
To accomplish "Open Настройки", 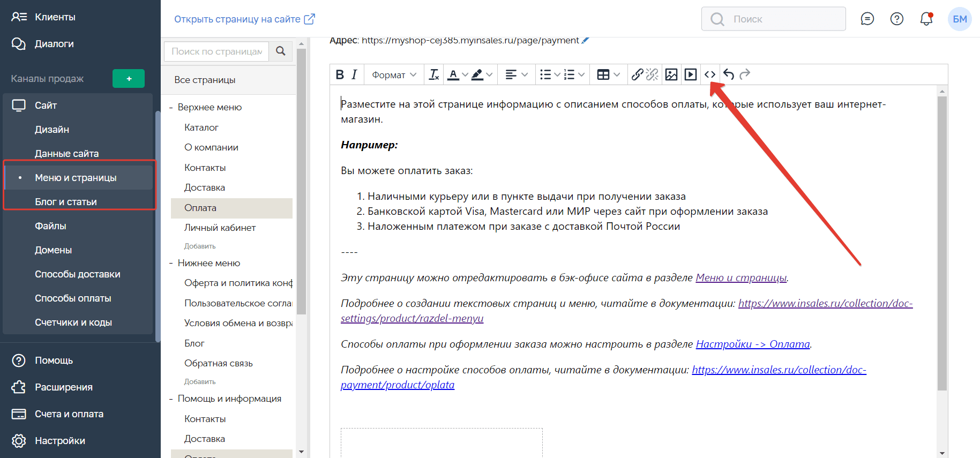I will click(x=59, y=441).
